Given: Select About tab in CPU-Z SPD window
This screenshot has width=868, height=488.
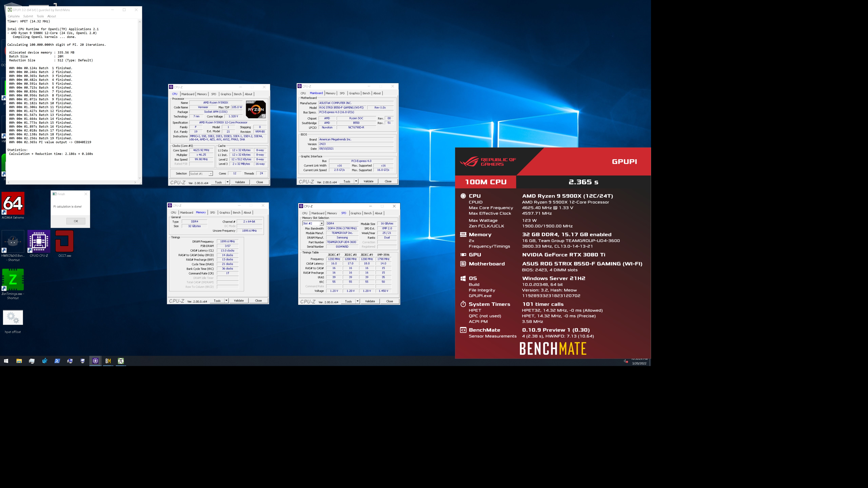Looking at the screenshot, I should (378, 213).
